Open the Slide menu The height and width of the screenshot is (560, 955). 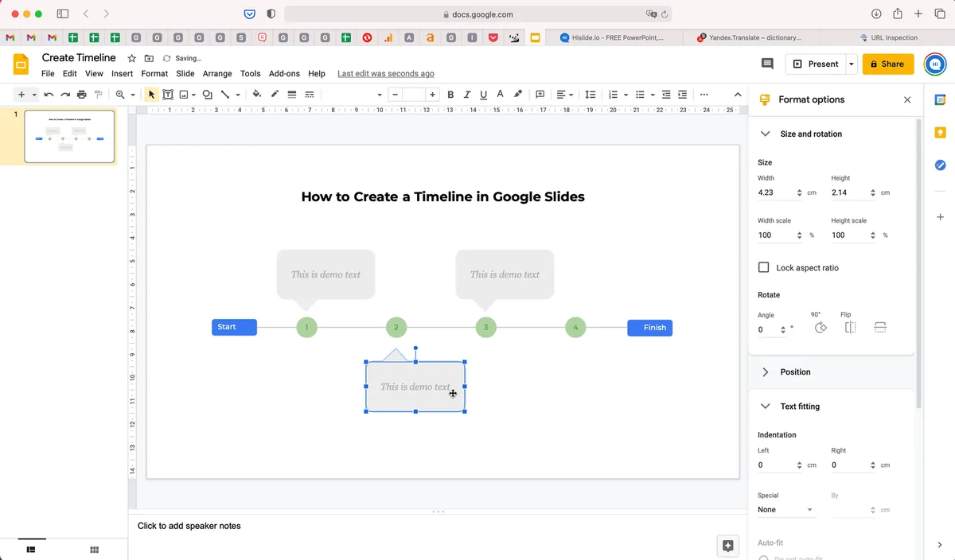pyautogui.click(x=185, y=74)
